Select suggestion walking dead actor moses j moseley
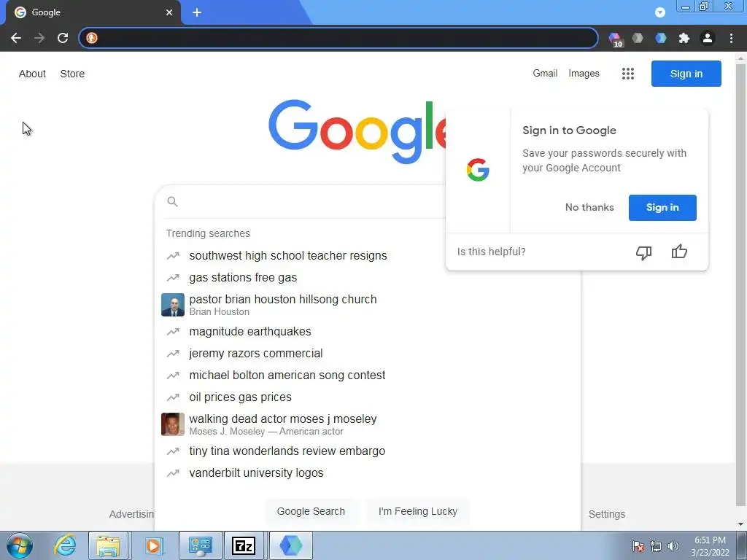The width and height of the screenshot is (747, 560). 368,424
